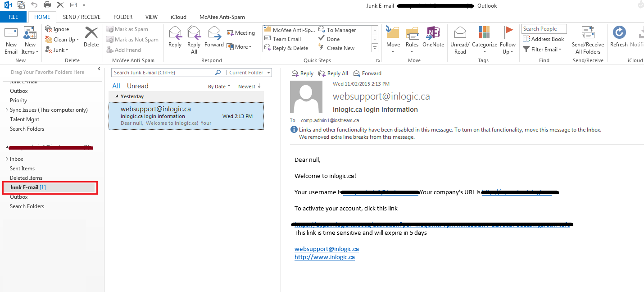Expand the Inbox folder tree
Screen dimensions: 644x292
(7, 159)
